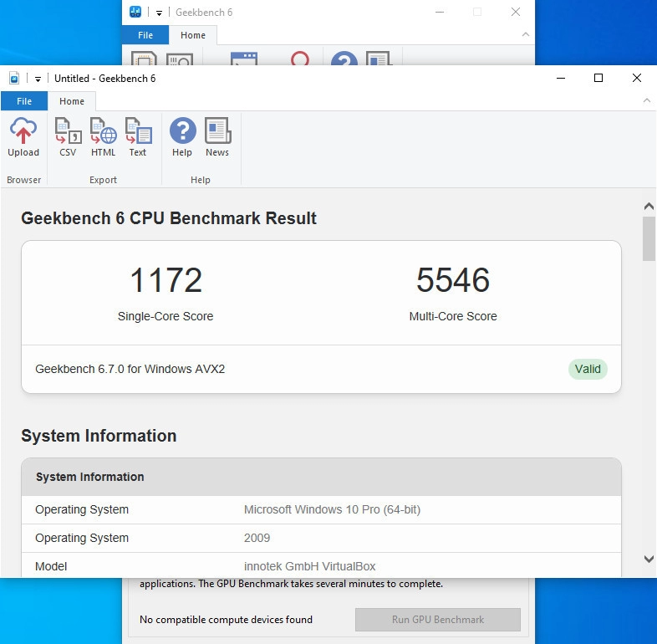Screen dimensions: 657x644
Task: Click the 'System Information' table header
Action: tap(321, 477)
